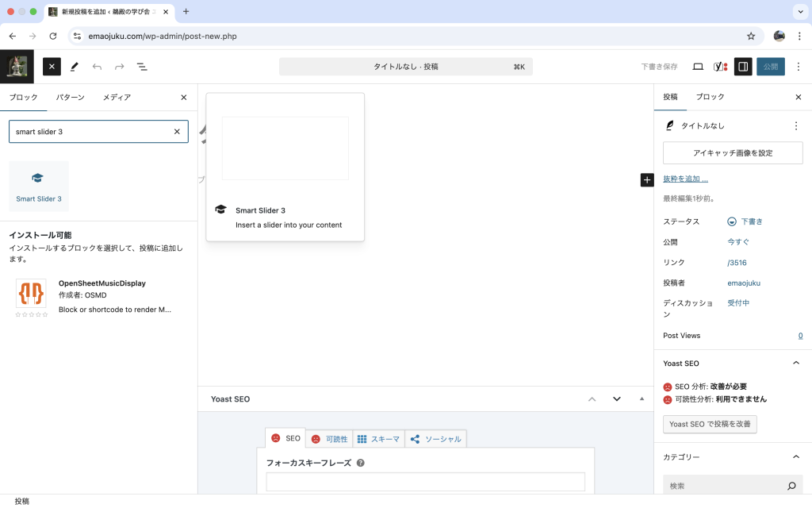Open the 受付中 discussion settings
This screenshot has width=812, height=508.
738,302
